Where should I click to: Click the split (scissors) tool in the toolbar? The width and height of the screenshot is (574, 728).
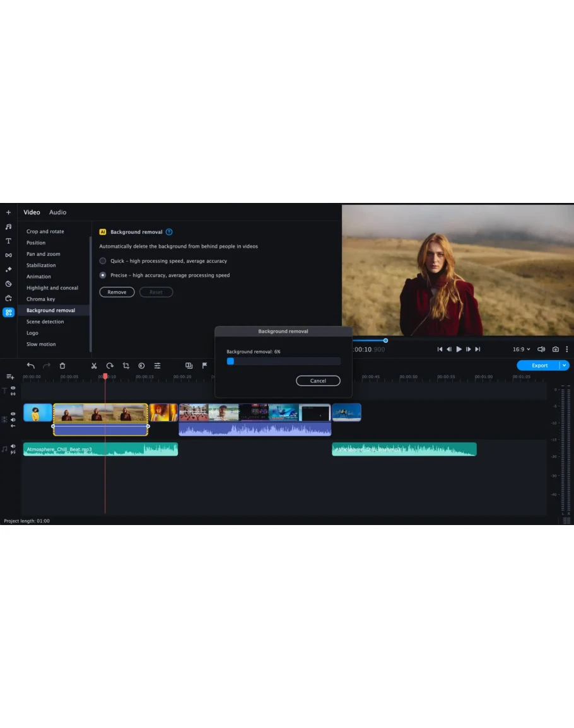pos(94,366)
